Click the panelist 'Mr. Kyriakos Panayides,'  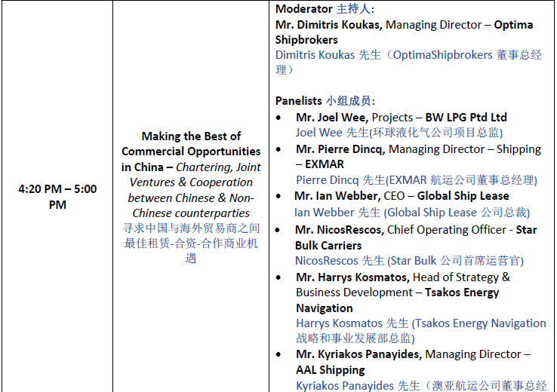(359, 354)
